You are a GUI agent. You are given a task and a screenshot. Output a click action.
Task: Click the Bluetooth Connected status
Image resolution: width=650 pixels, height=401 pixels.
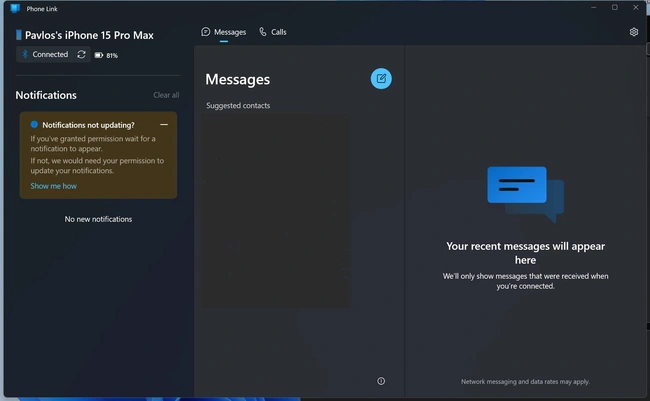[x=45, y=54]
